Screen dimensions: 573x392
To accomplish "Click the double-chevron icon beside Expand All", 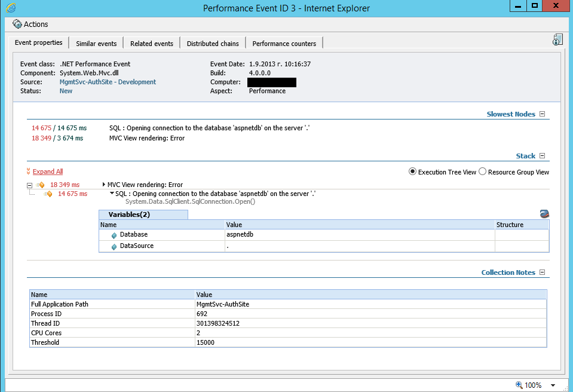I will click(x=29, y=171).
